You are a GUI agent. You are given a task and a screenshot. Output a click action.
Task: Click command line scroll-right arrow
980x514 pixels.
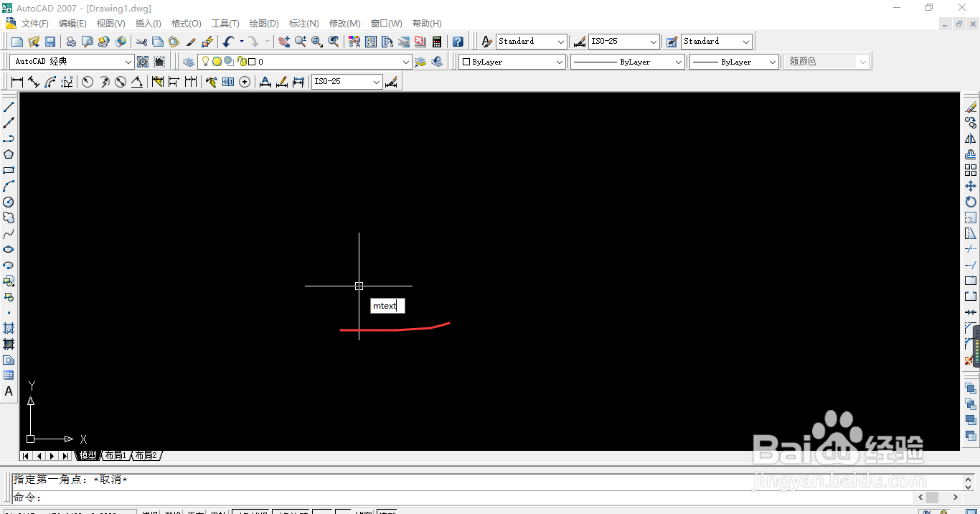click(x=955, y=497)
